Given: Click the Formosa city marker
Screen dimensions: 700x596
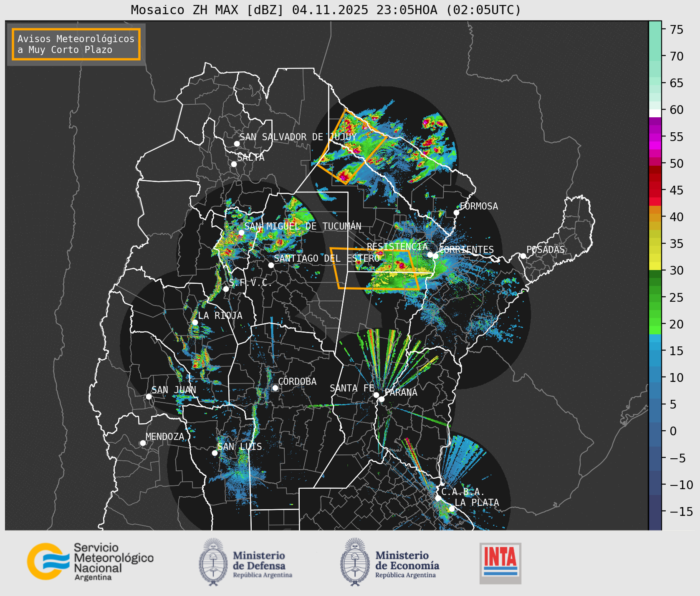Looking at the screenshot, I should pyautogui.click(x=456, y=212).
